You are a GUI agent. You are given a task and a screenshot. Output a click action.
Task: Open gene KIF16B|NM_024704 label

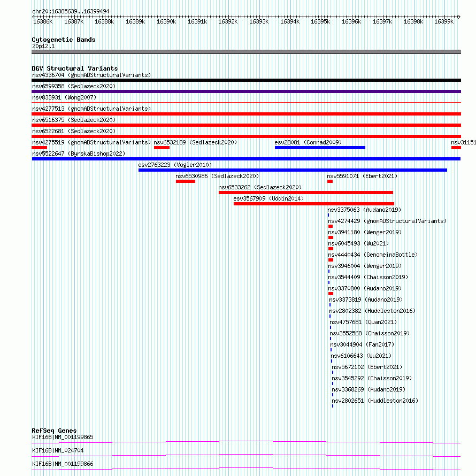click(58, 450)
